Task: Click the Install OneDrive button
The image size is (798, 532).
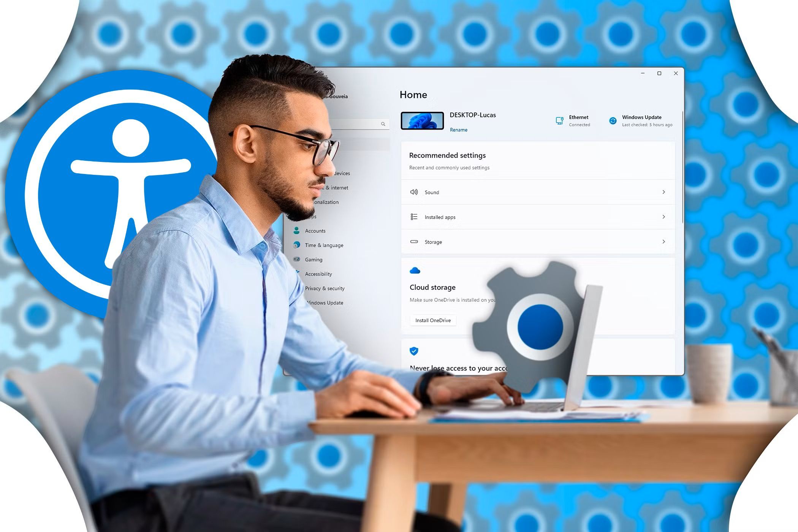Action: point(434,321)
